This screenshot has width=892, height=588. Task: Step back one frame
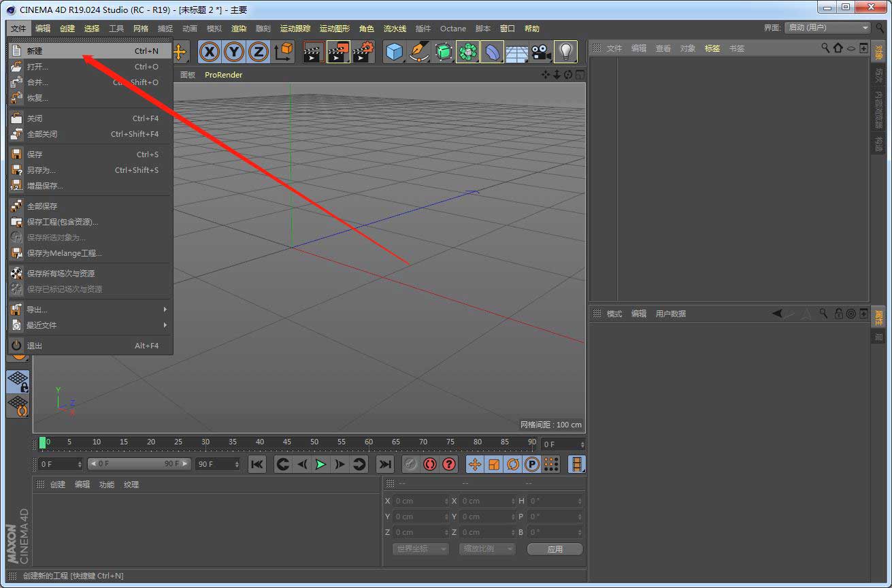pos(302,464)
